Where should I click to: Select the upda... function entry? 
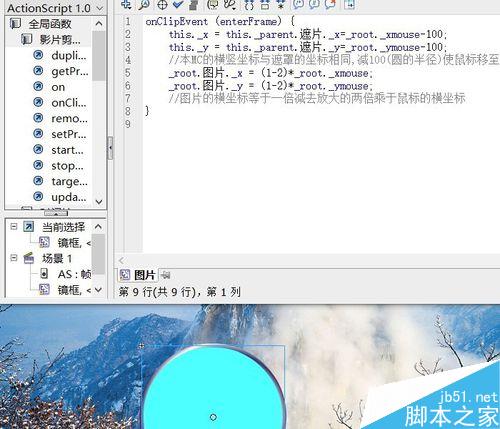68,197
